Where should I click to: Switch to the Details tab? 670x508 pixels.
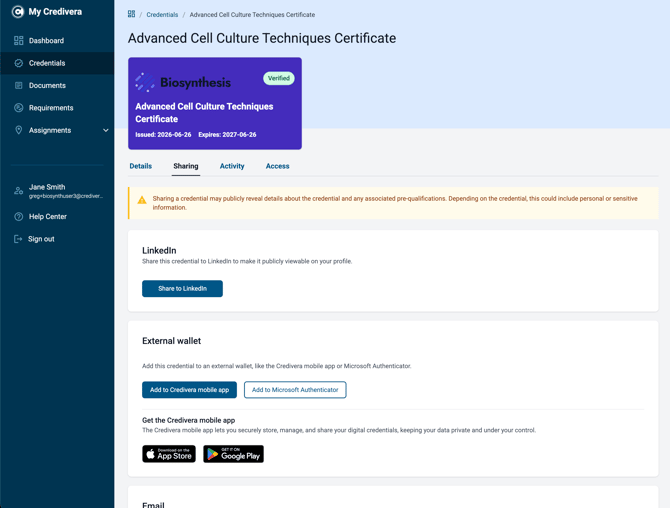141,166
